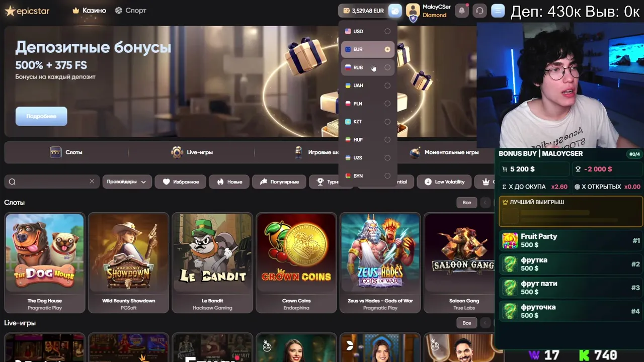Select the HUF currency radio button
644x362 pixels.
click(387, 140)
